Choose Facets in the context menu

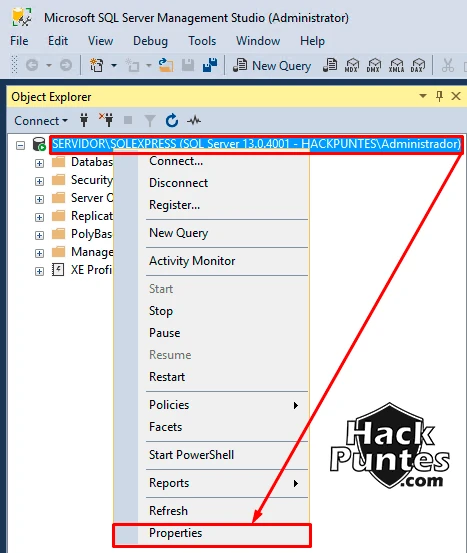211,427
